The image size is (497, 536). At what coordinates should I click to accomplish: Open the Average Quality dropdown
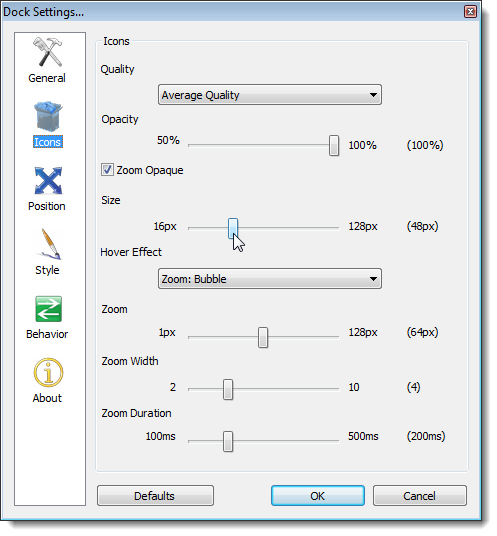270,95
